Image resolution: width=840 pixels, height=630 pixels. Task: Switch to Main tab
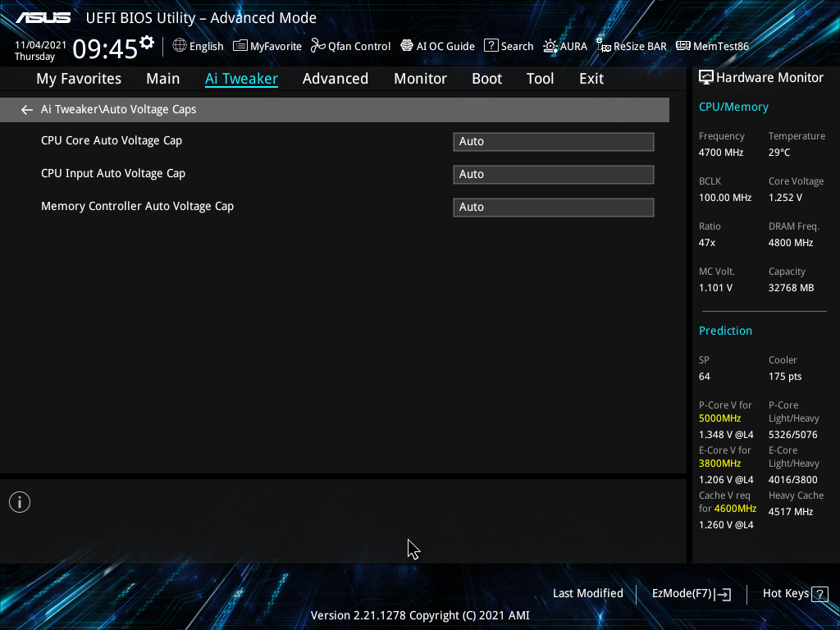[163, 78]
